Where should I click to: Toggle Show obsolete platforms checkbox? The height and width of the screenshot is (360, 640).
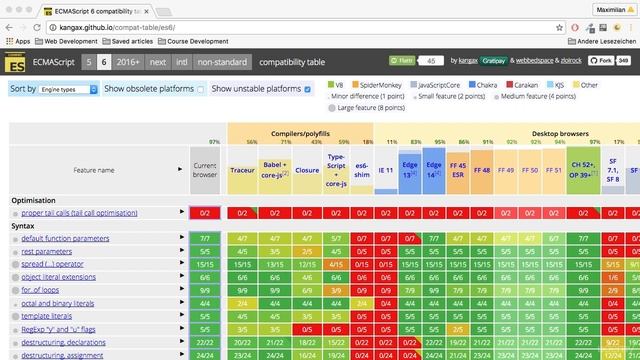(x=200, y=89)
